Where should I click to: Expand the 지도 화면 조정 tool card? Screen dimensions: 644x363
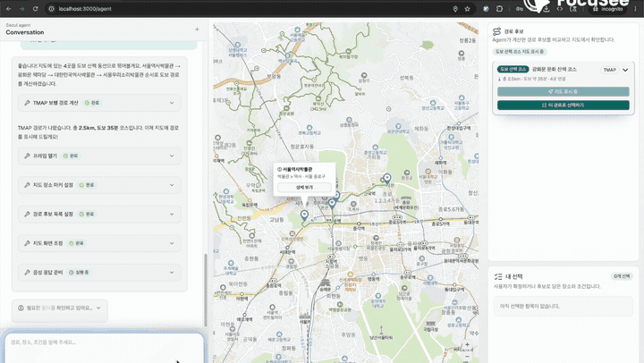pyautogui.click(x=99, y=243)
